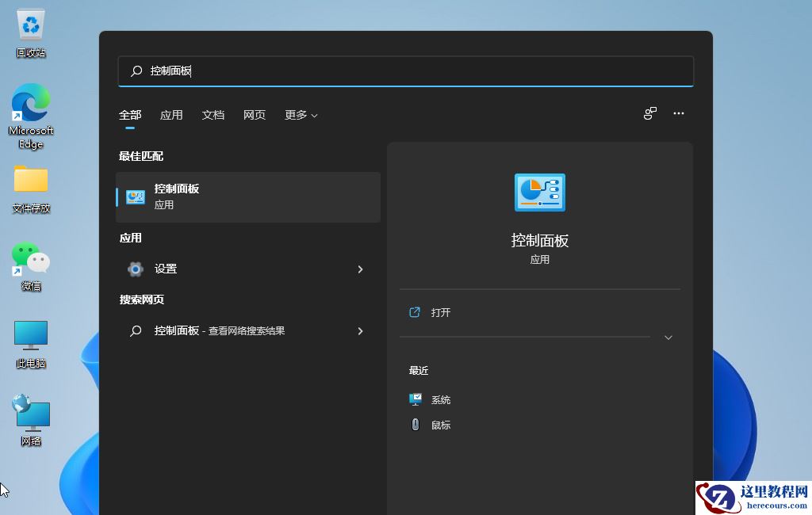
Task: Select the 网页 tab
Action: pyautogui.click(x=254, y=115)
